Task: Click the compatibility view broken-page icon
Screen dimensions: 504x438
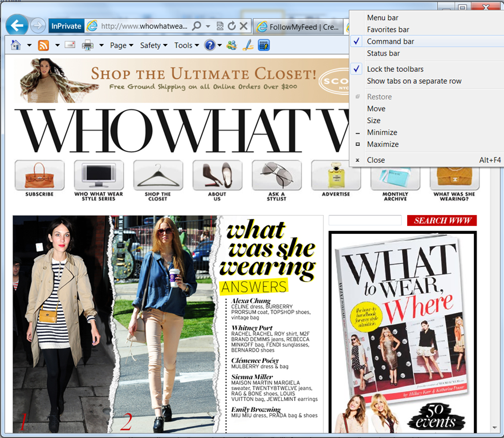Action: (220, 26)
